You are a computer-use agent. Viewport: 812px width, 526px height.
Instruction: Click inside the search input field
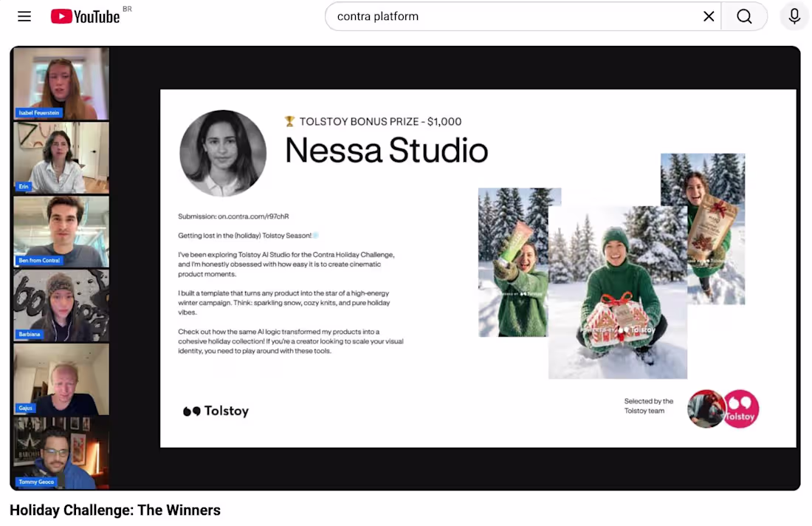pos(517,16)
